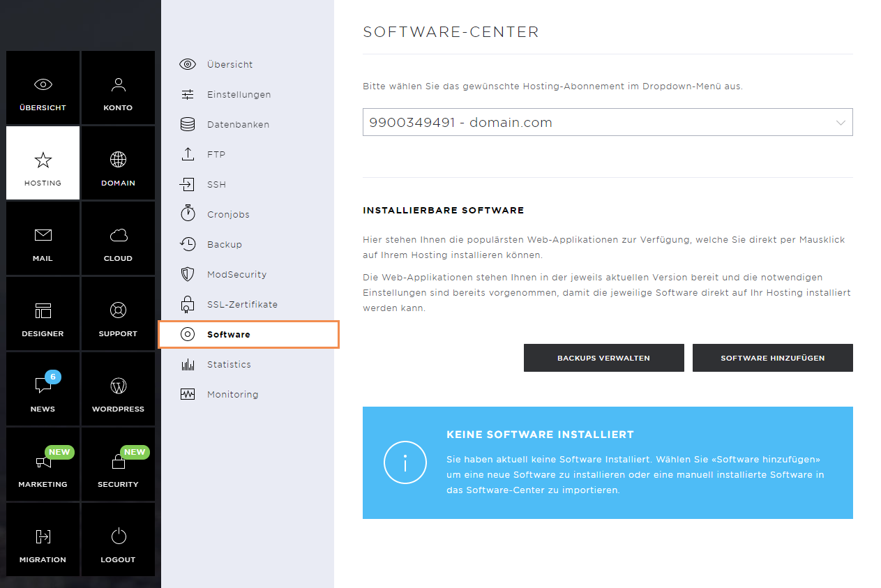Click the Cronjobs stopwatch icon
Image resolution: width=881 pixels, height=588 pixels.
188,213
